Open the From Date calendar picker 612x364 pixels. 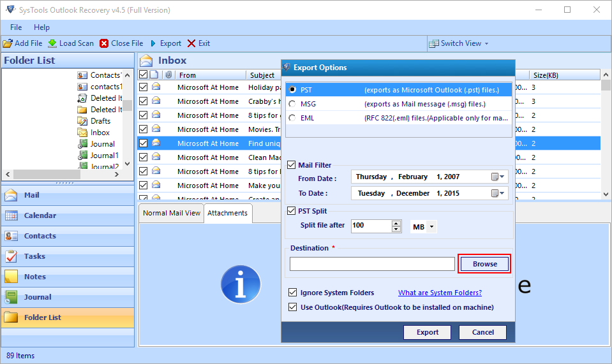coord(498,177)
